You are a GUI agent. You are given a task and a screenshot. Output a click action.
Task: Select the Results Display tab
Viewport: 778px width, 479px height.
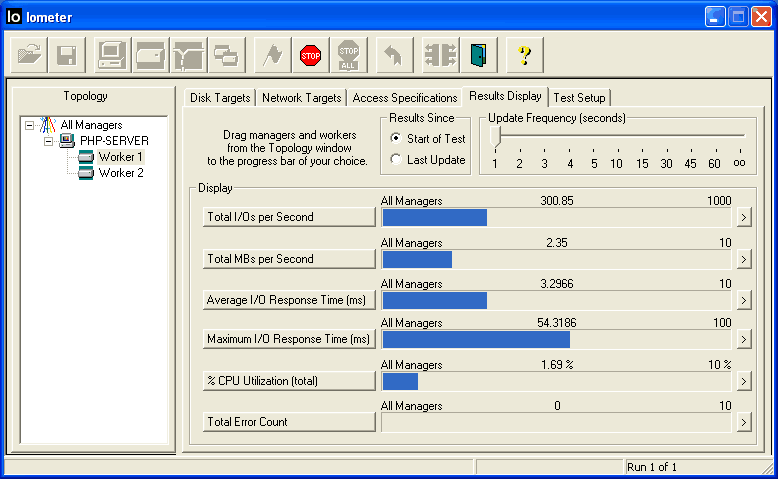(505, 96)
